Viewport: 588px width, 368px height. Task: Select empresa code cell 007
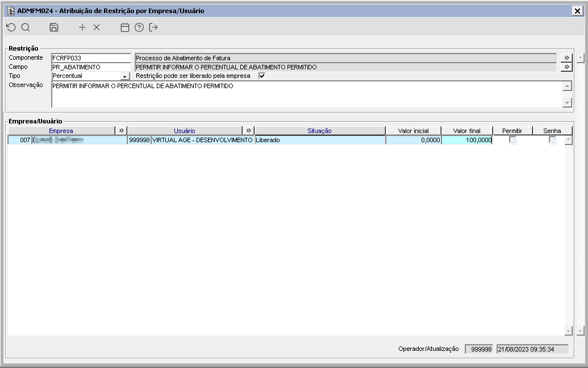20,140
